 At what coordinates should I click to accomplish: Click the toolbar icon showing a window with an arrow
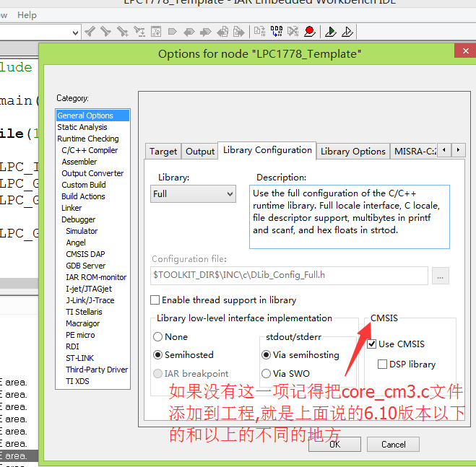[156, 31]
